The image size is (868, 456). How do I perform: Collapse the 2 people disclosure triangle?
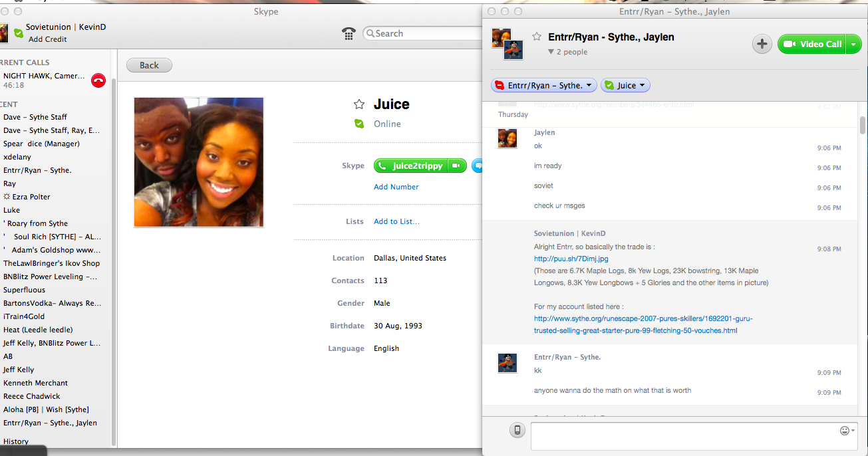(x=551, y=52)
